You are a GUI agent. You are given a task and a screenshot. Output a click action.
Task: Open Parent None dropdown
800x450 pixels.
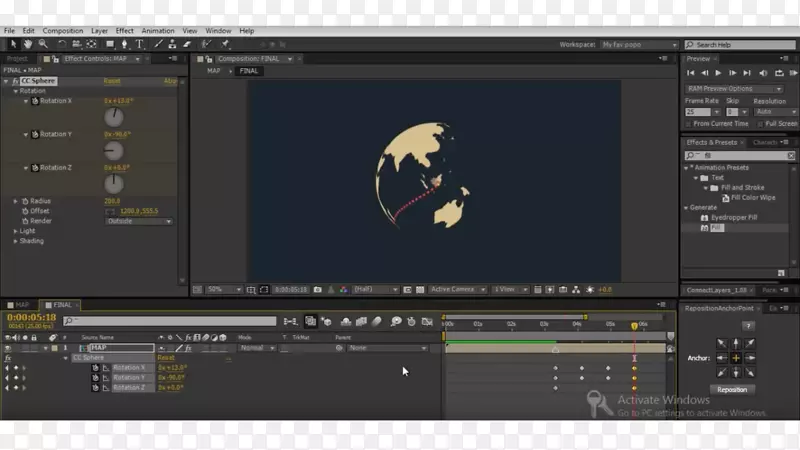387,348
